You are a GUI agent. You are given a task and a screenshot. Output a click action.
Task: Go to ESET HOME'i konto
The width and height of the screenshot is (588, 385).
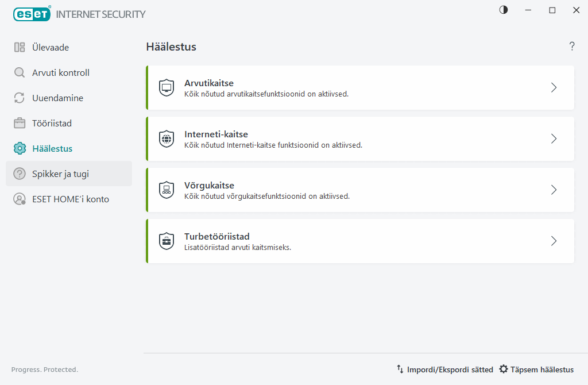tap(70, 199)
